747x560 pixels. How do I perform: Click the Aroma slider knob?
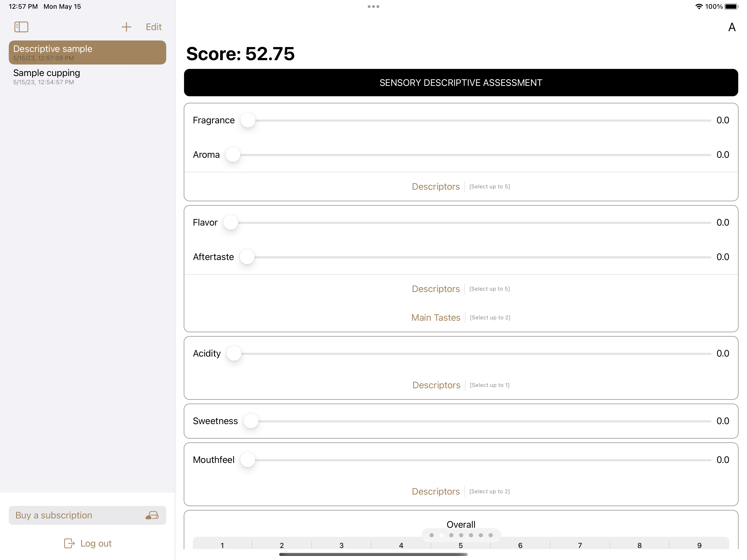233,155
